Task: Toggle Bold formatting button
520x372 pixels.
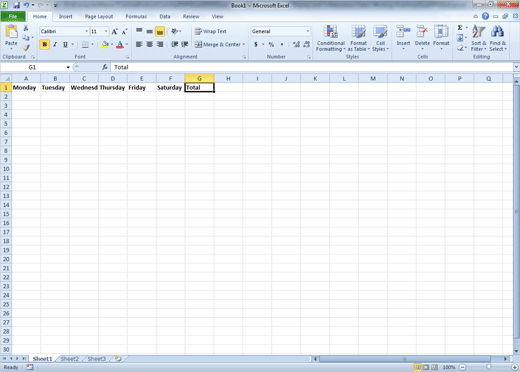Action: pos(45,44)
